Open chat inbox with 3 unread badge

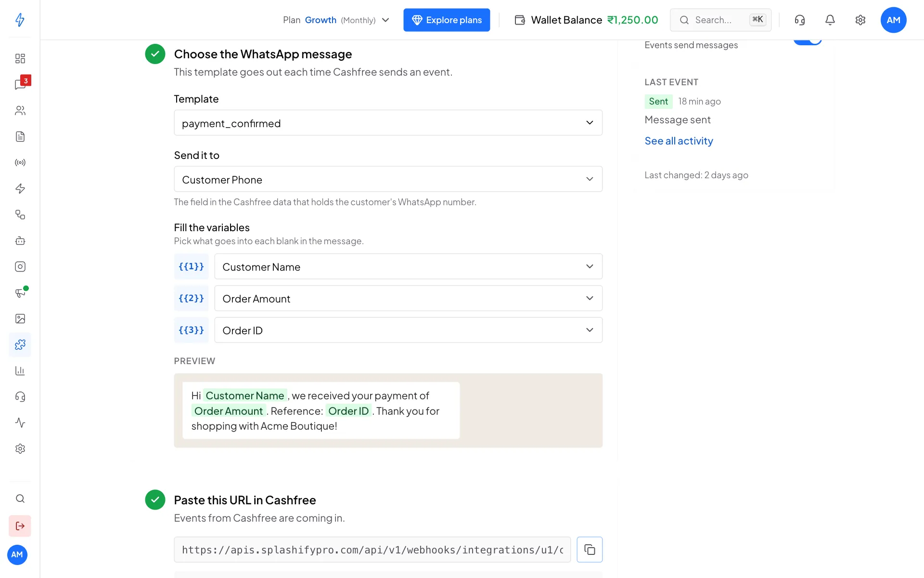point(20,84)
